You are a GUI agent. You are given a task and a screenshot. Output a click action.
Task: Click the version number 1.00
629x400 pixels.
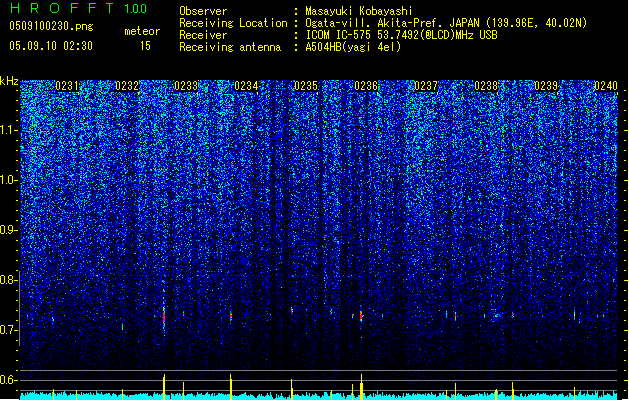pyautogui.click(x=136, y=9)
